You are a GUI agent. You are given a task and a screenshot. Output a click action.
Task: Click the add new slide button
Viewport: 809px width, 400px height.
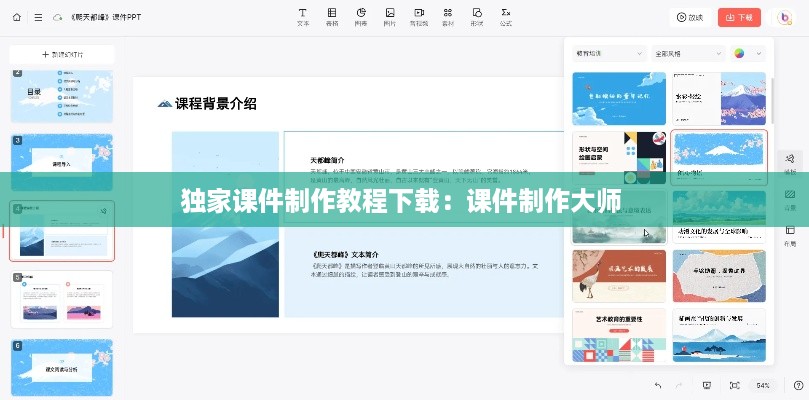click(62, 54)
